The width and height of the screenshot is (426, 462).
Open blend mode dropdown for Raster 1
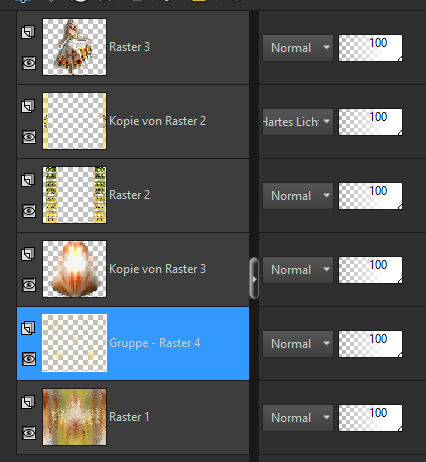(x=298, y=418)
